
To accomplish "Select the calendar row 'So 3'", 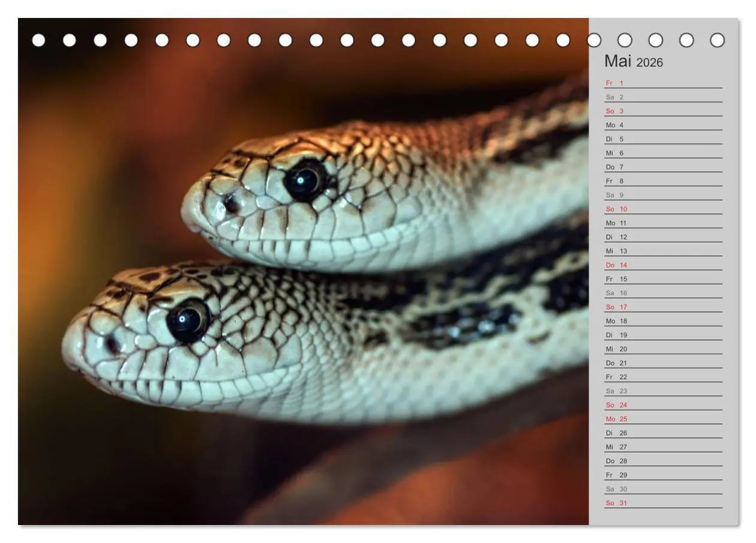I will [663, 111].
